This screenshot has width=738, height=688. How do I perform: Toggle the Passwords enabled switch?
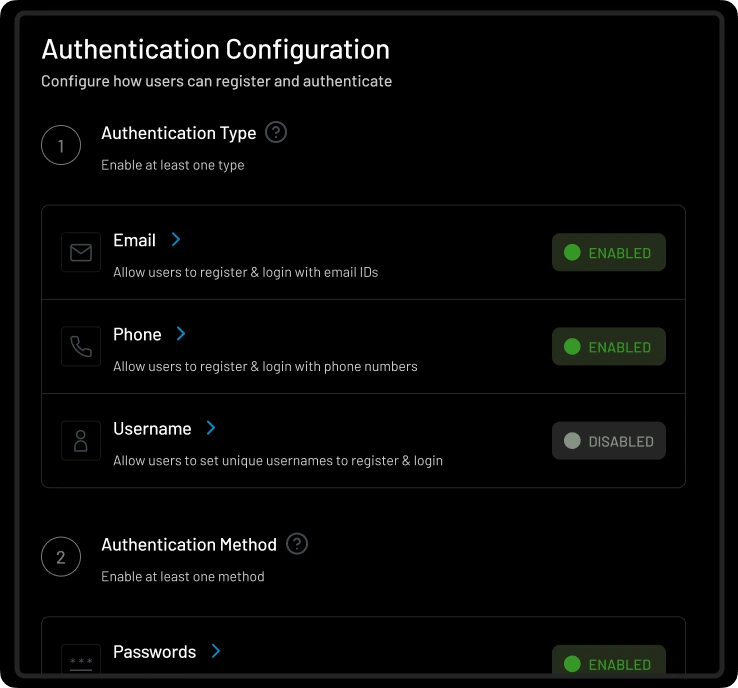tap(608, 663)
